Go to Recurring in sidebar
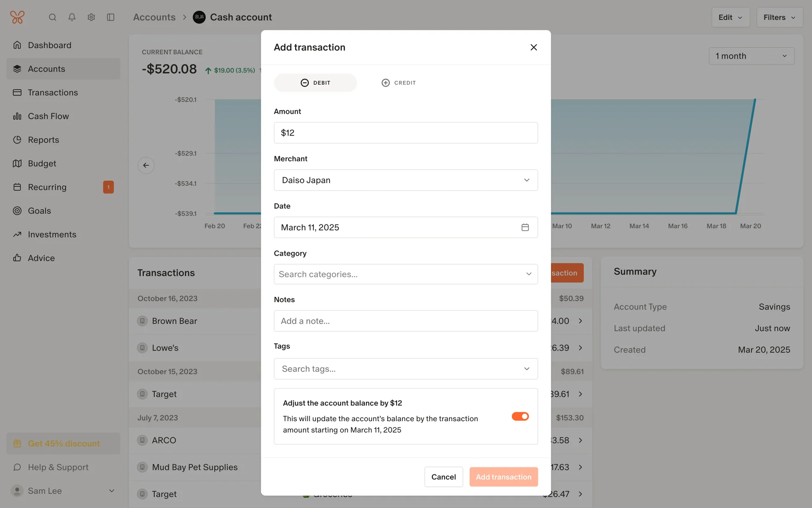The height and width of the screenshot is (508, 812). pos(47,187)
